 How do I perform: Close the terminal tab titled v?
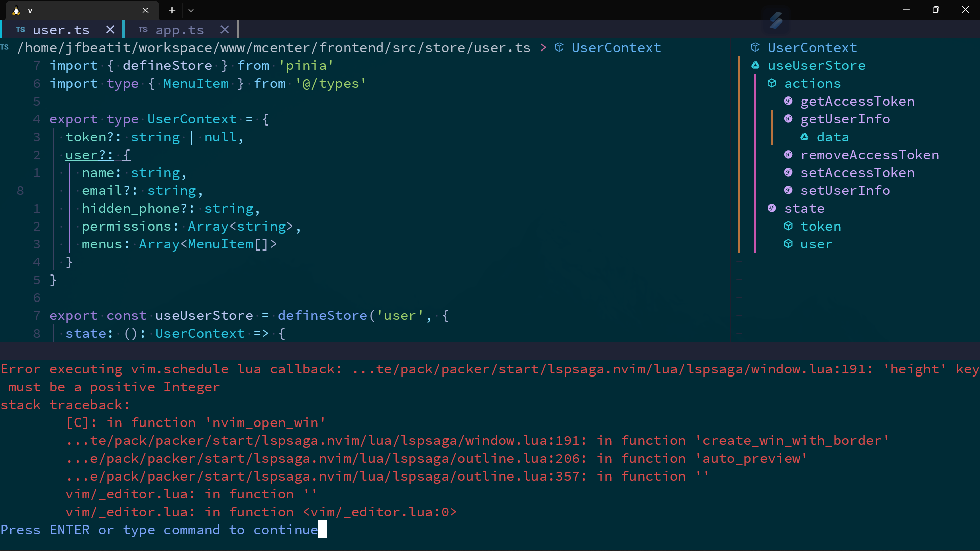coord(145,10)
